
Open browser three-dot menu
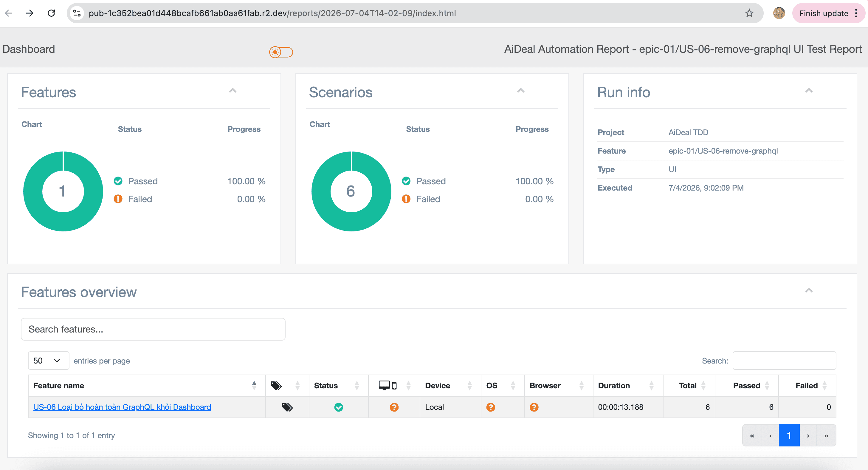[x=856, y=13]
